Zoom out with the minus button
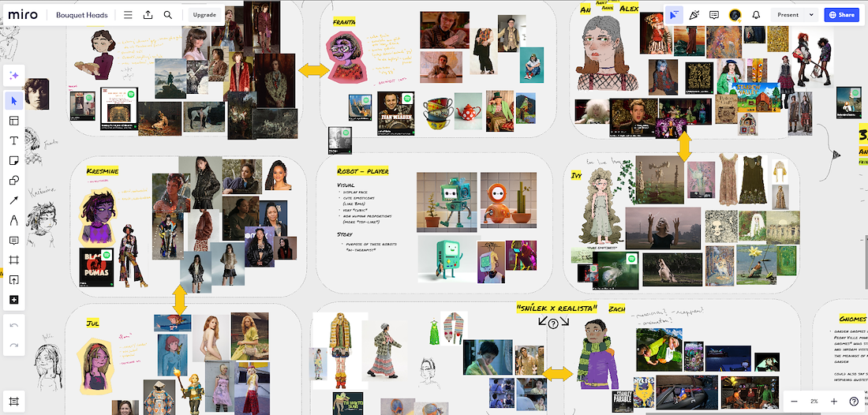This screenshot has height=415, width=868. [795, 401]
